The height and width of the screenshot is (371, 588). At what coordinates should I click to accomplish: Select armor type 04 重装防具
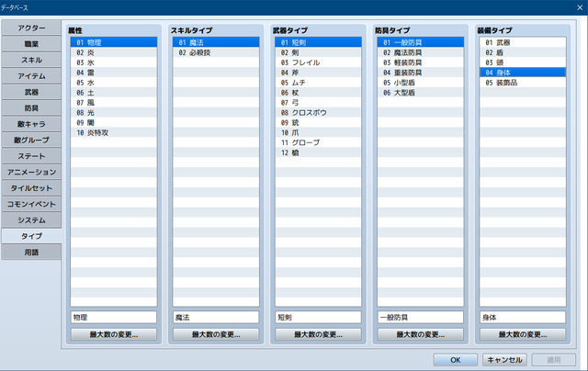tap(421, 73)
